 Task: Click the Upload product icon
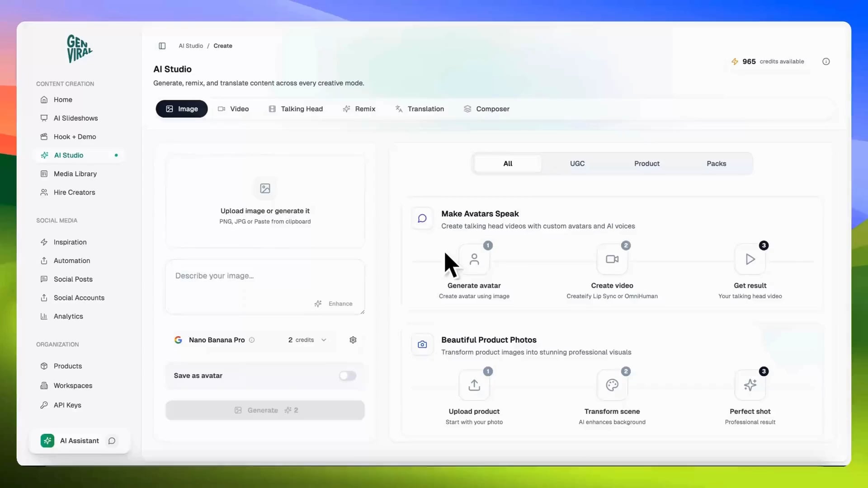click(x=474, y=385)
